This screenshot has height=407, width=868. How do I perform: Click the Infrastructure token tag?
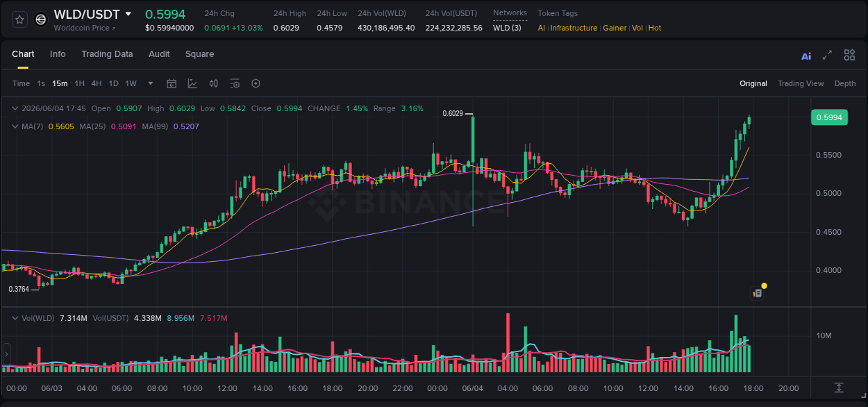coord(574,28)
